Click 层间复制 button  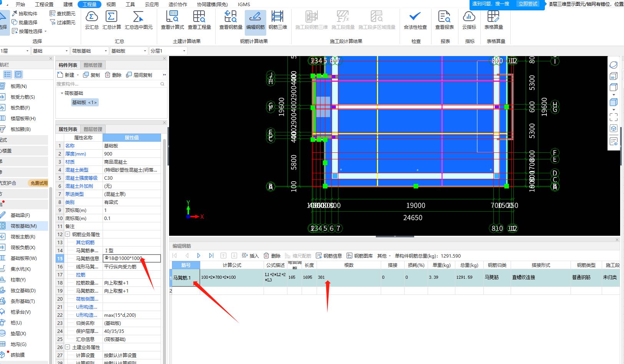[139, 75]
